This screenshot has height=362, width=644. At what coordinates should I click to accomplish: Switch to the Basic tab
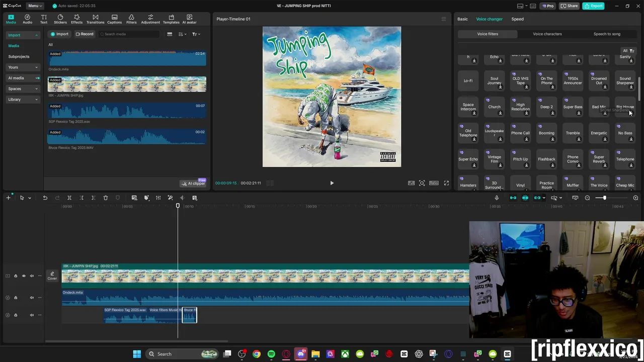(x=462, y=19)
